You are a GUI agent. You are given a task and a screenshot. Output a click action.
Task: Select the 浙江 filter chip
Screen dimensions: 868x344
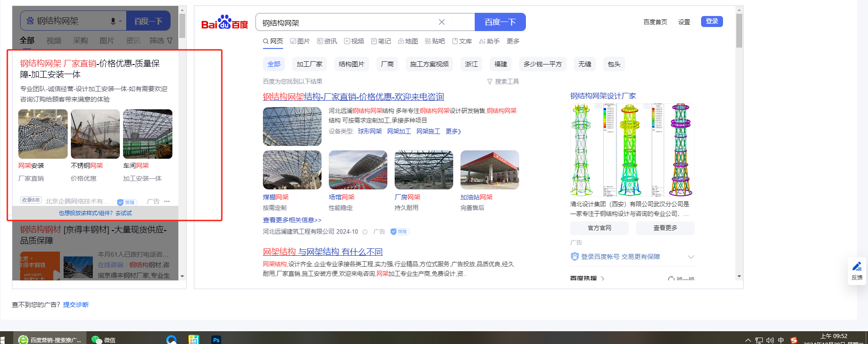pos(472,64)
